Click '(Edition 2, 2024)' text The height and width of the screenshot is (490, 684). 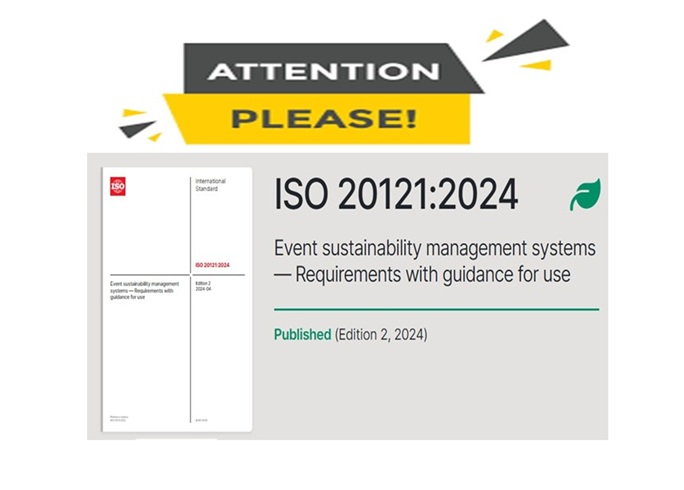(381, 335)
